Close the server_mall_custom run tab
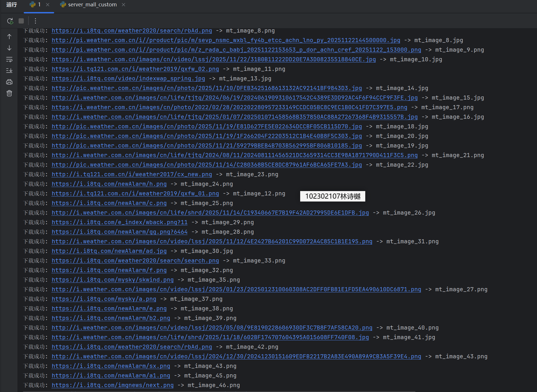Screen dimensions: 537x392 click(123, 5)
